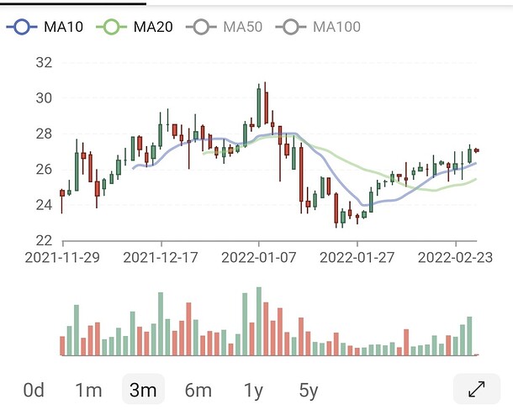Image resolution: width=513 pixels, height=420 pixels.
Task: Click the 2022-01-07 x-axis date label
Action: coord(259,258)
